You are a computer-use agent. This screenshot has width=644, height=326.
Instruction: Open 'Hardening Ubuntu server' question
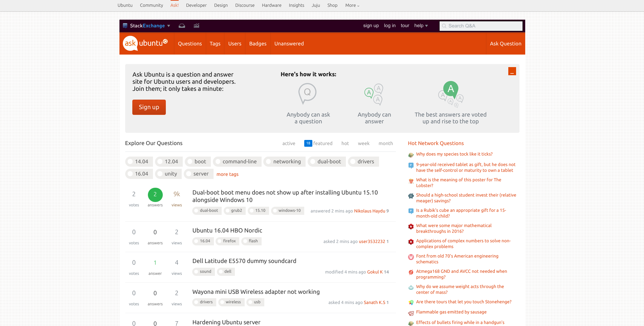tap(226, 322)
